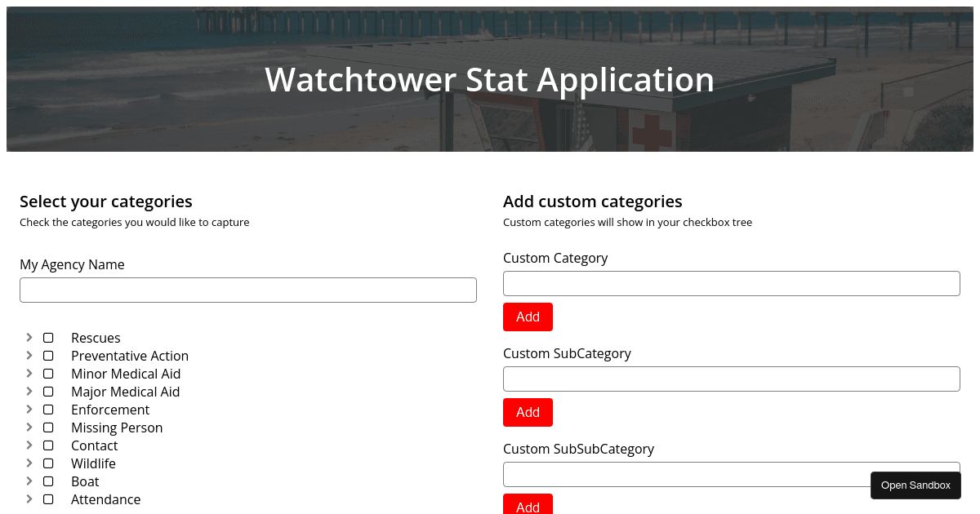Expand the Enforcement category chevron
The image size is (980, 514).
coord(29,409)
